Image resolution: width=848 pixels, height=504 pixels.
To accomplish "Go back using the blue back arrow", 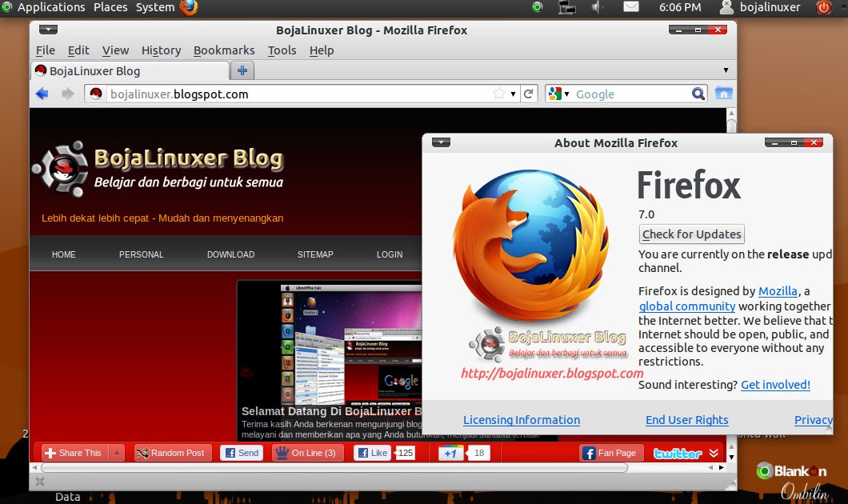I will pos(42,94).
